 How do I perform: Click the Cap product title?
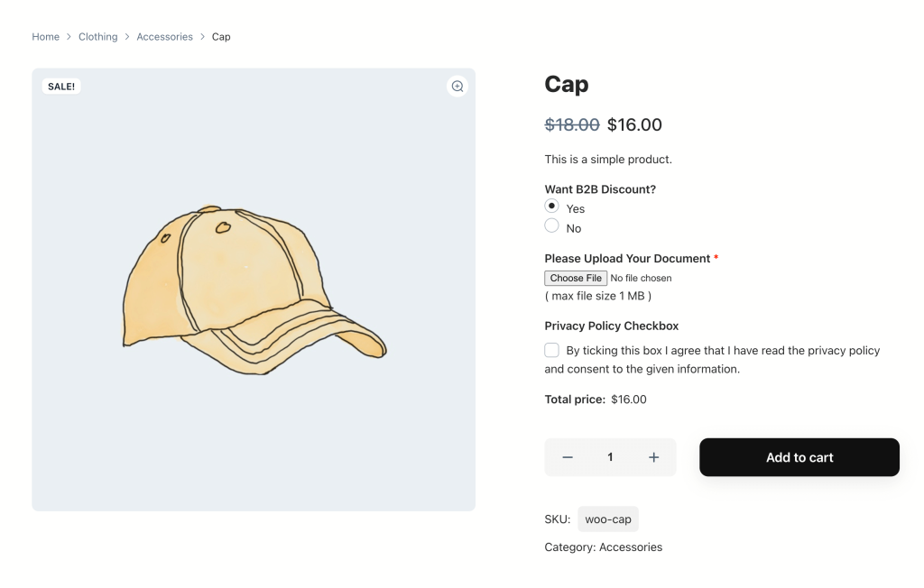click(x=567, y=84)
